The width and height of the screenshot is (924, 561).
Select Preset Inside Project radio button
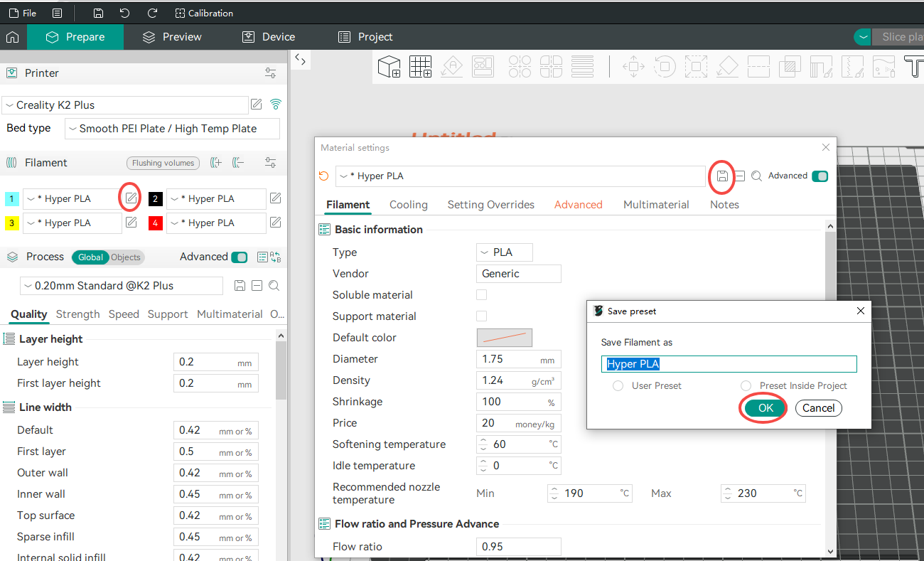pyautogui.click(x=746, y=385)
